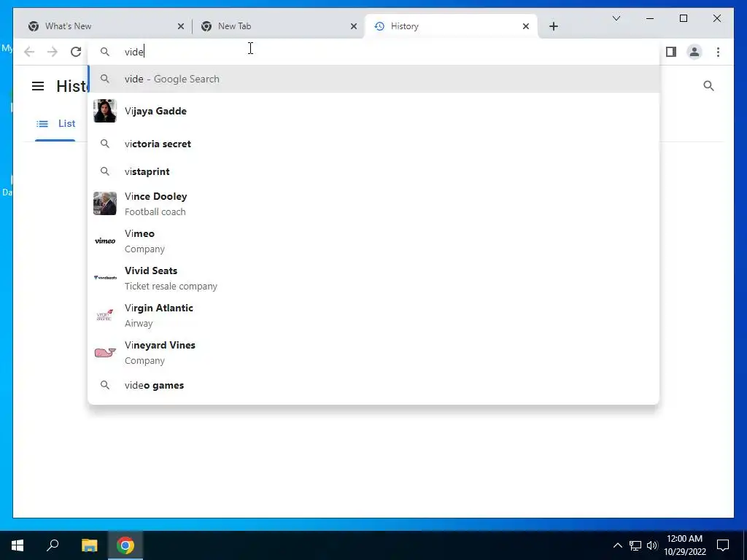Open Chrome's three-dot menu
747x560 pixels.
pos(718,52)
